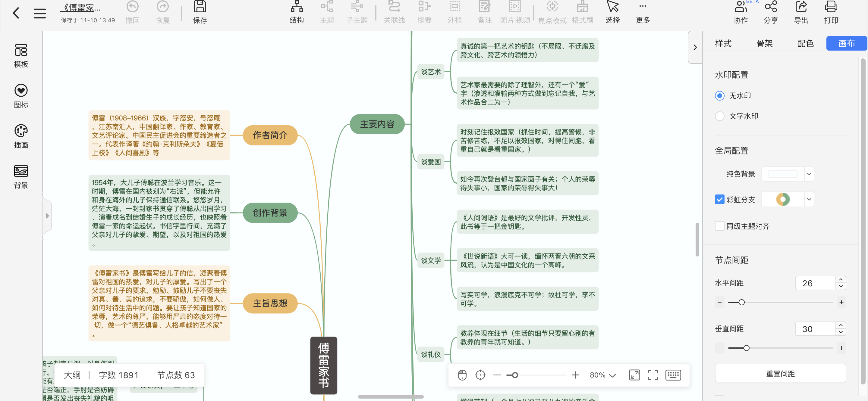Open the 图标 icons sidebar panel
Screen dimensions: 868x401
21,96
